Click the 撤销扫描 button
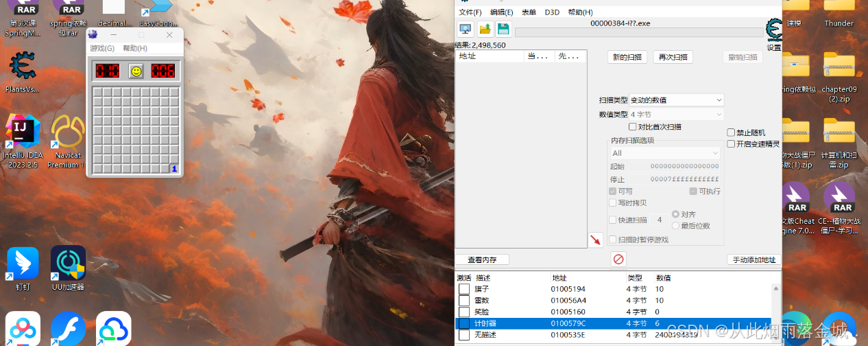This screenshot has height=346, width=868. pos(743,57)
